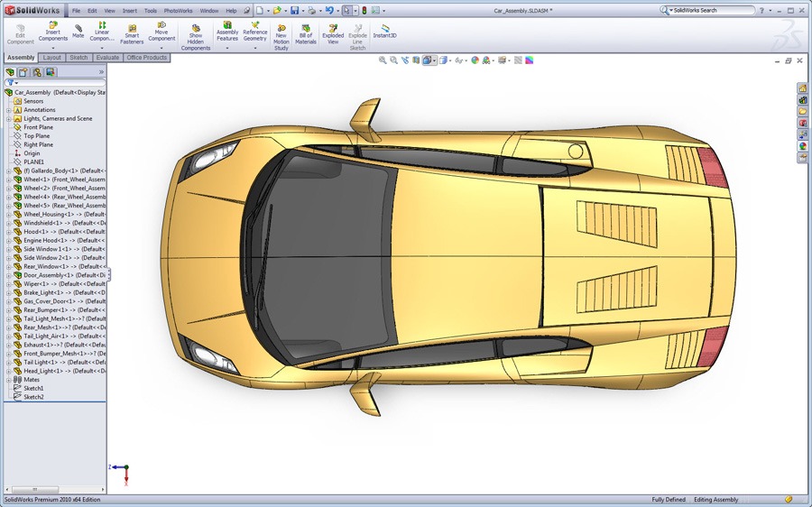Viewport: 812px width, 507px height.
Task: Open the PhotoWorks menu
Action: 178,11
